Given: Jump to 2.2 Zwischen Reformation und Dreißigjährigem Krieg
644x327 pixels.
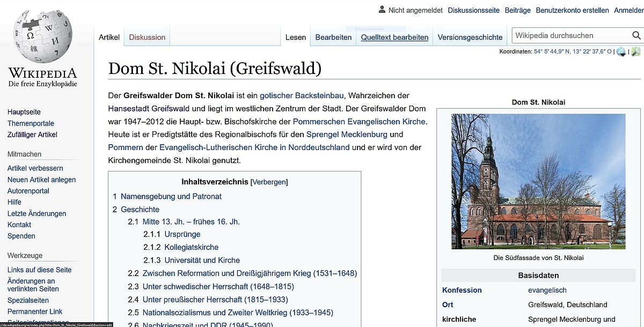Looking at the screenshot, I should (242, 273).
